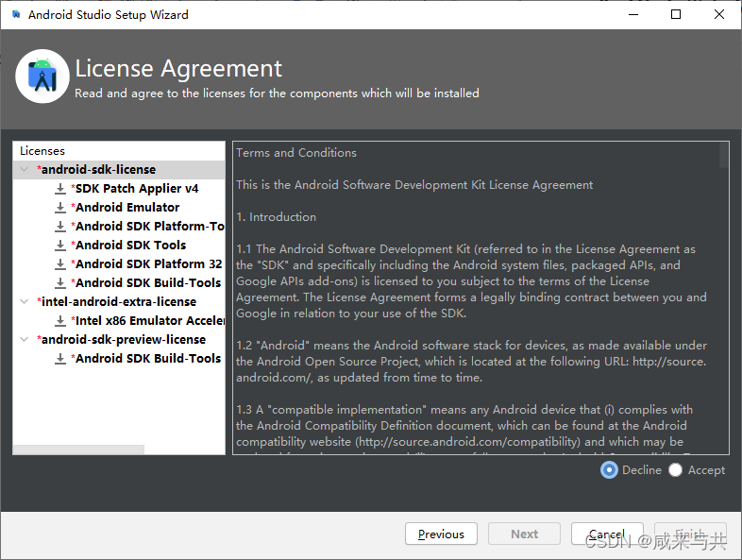Click download icon beside Android SDK Tools

(60, 246)
